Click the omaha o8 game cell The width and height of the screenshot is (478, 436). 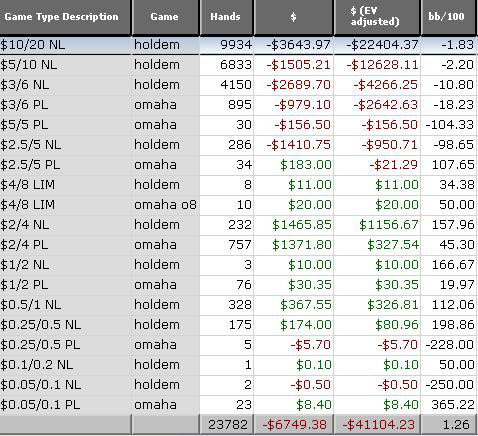click(166, 205)
